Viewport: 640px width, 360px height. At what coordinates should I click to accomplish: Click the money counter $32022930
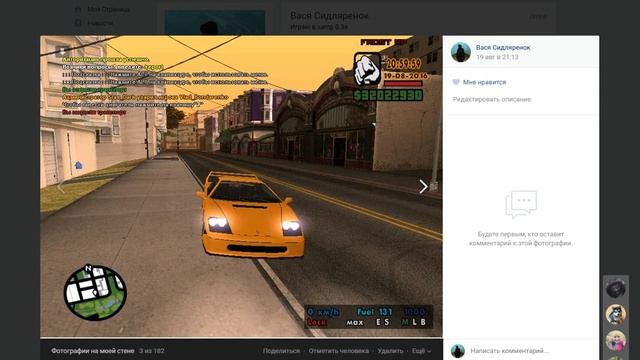coord(388,95)
